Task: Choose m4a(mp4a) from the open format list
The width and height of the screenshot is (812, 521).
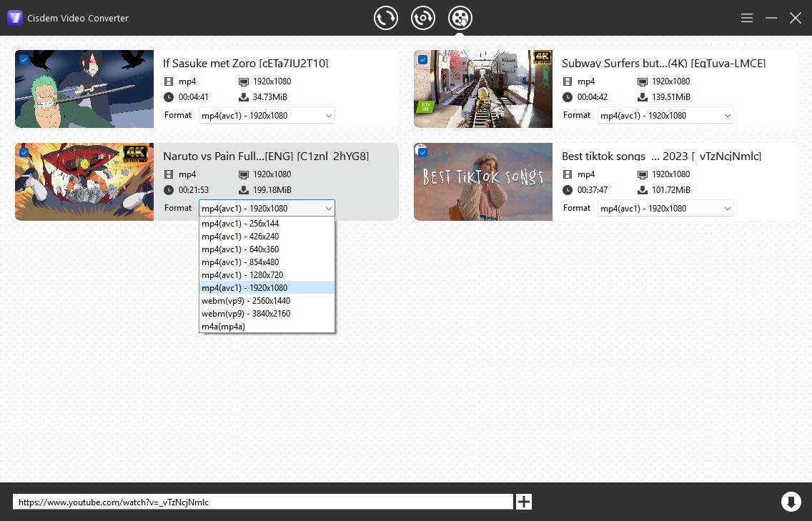Action: (223, 326)
